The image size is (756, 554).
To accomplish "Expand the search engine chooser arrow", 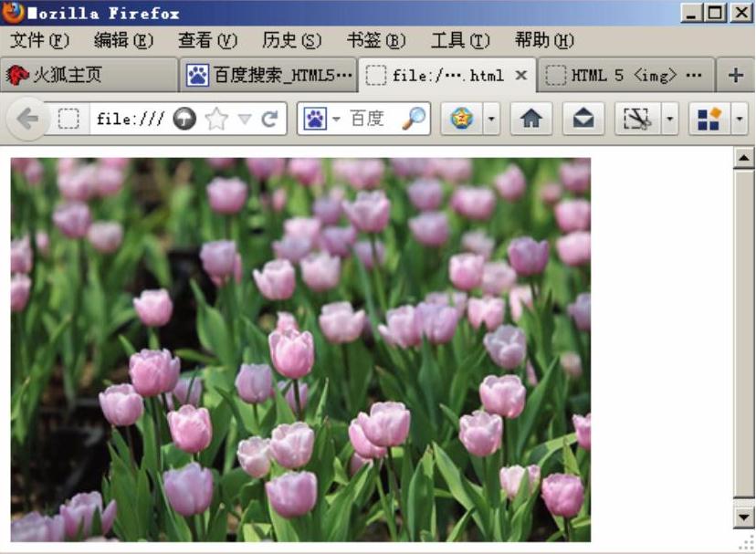I will point(337,119).
